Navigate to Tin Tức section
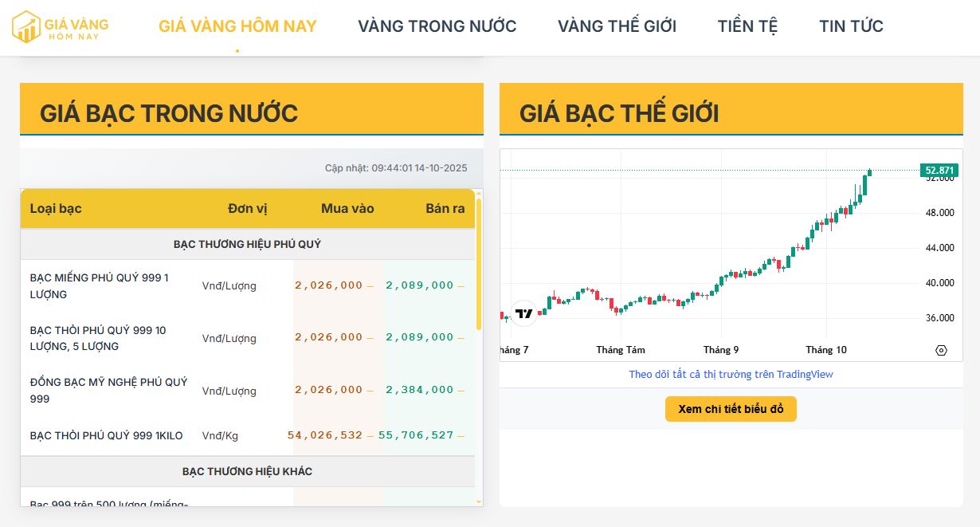Screen dimensions: 980x527 tap(851, 26)
